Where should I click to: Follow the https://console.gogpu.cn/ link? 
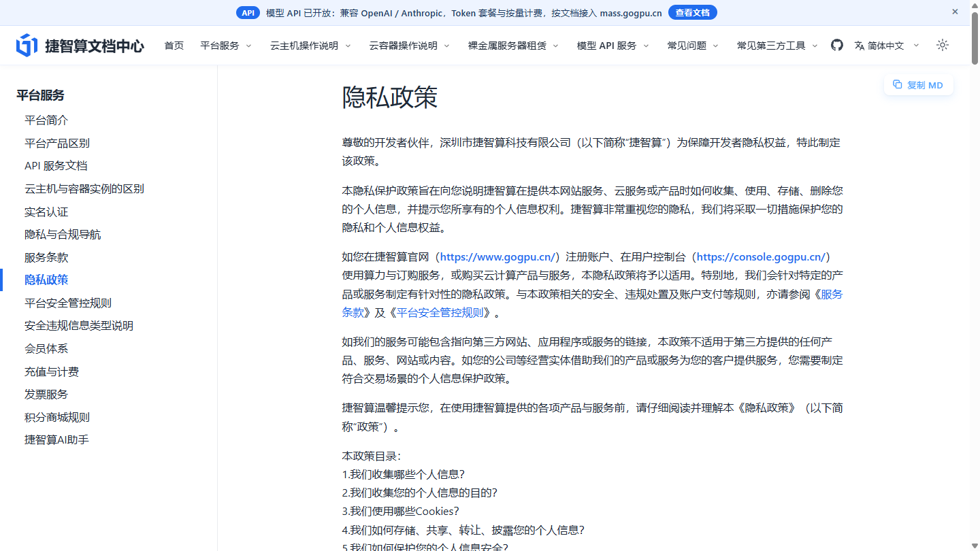tap(761, 257)
